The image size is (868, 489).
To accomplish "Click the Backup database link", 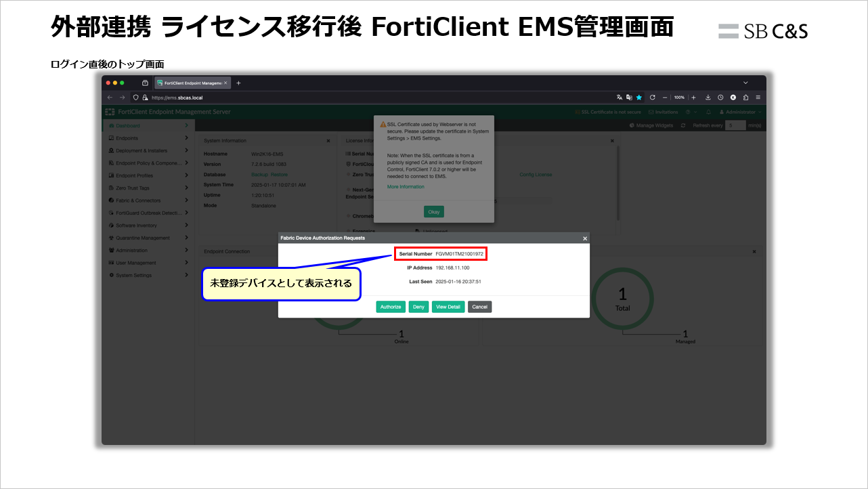I will pos(259,175).
